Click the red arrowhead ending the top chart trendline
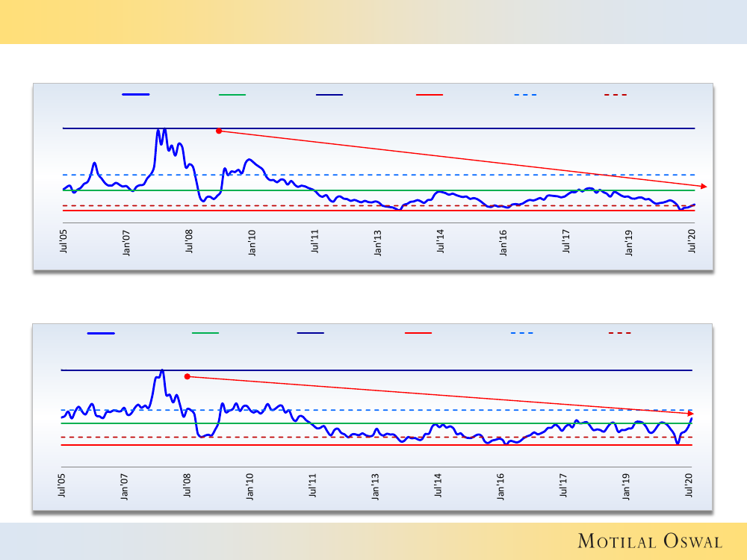The height and width of the screenshot is (560, 747). tap(701, 186)
